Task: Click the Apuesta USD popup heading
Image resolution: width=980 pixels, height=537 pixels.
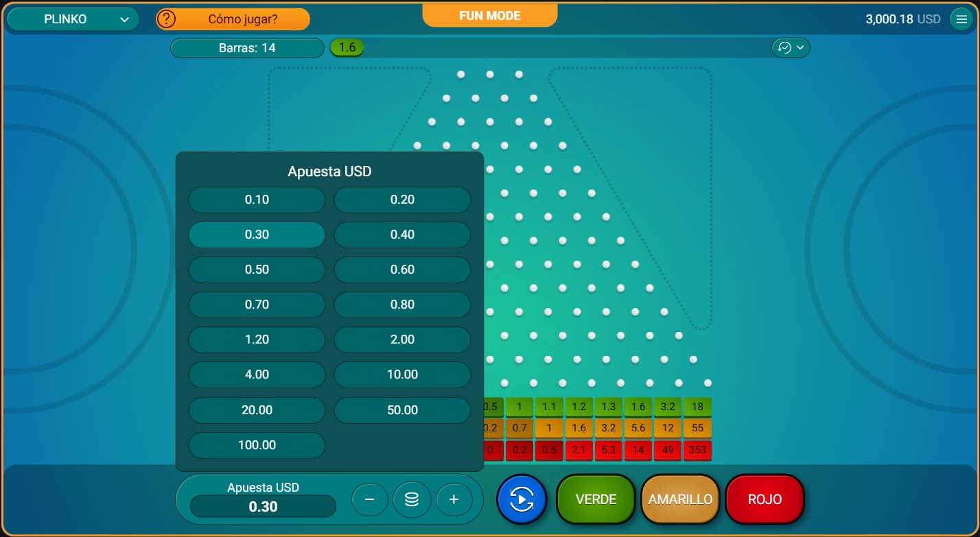Action: coord(329,171)
